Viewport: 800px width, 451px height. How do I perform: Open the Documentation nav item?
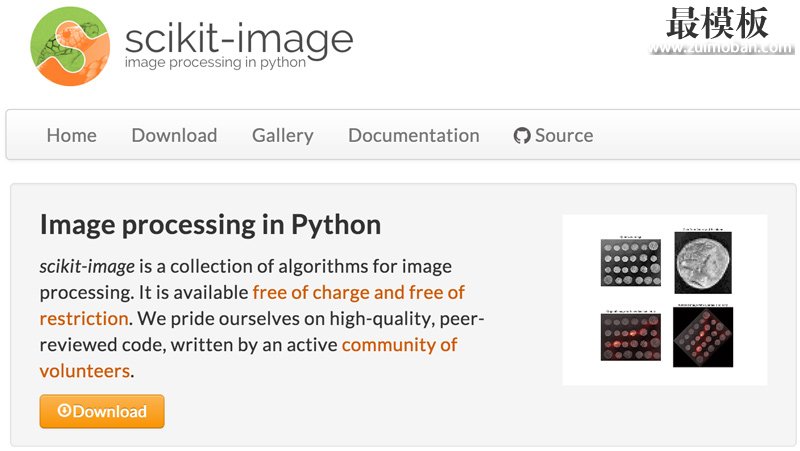[x=414, y=136]
